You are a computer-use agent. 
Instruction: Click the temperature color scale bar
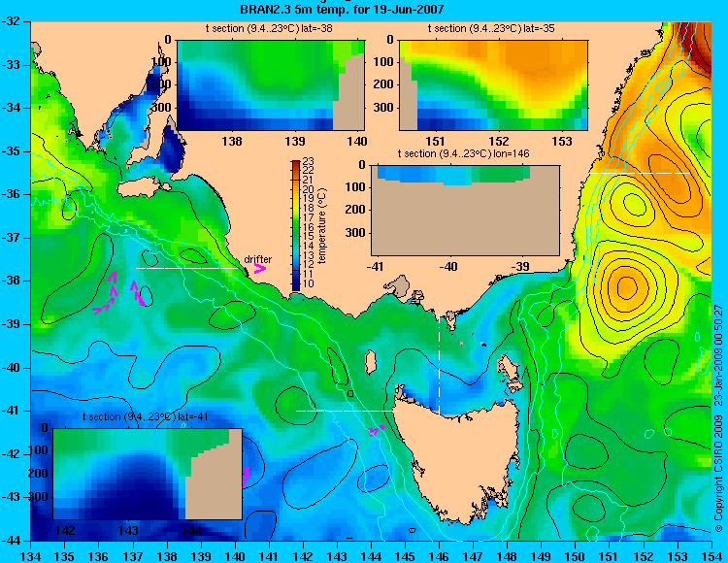296,226
